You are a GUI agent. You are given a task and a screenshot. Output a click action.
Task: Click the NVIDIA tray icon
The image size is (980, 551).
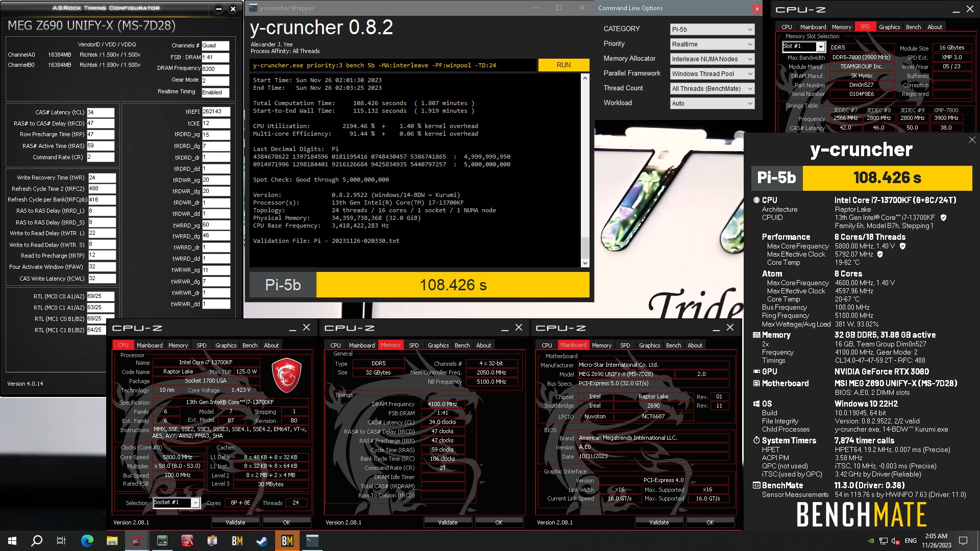(871, 541)
